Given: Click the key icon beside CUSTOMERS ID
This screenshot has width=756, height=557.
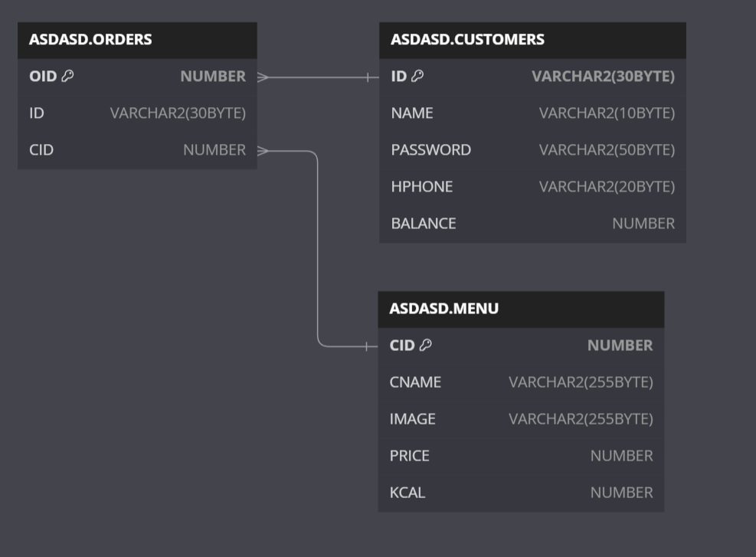Looking at the screenshot, I should (417, 76).
